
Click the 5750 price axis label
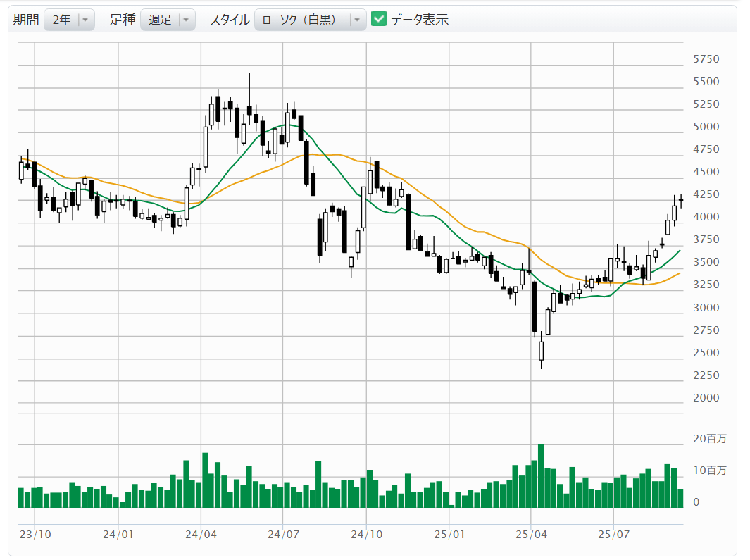(x=706, y=59)
